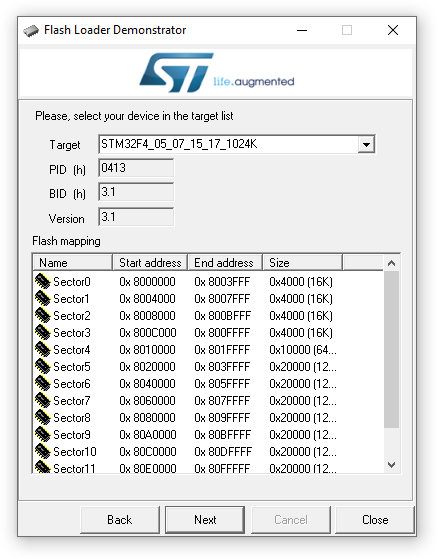This screenshot has width=438, height=559.
Task: Click end address 0x 801FFFF
Action: point(222,350)
